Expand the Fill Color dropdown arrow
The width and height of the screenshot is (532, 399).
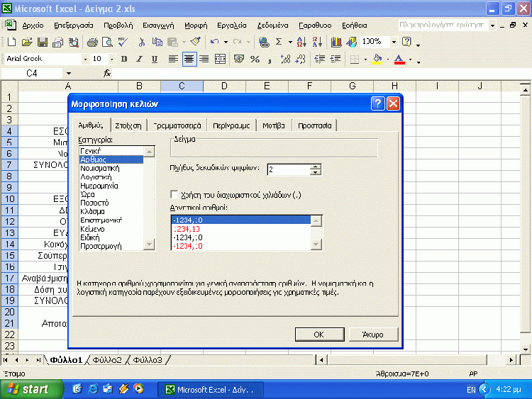388,60
